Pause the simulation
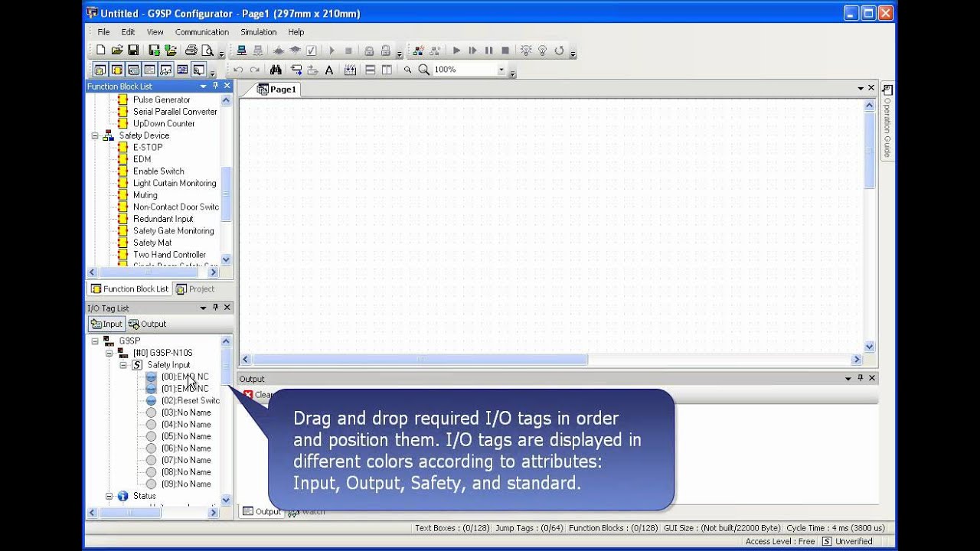980x551 pixels. click(488, 51)
